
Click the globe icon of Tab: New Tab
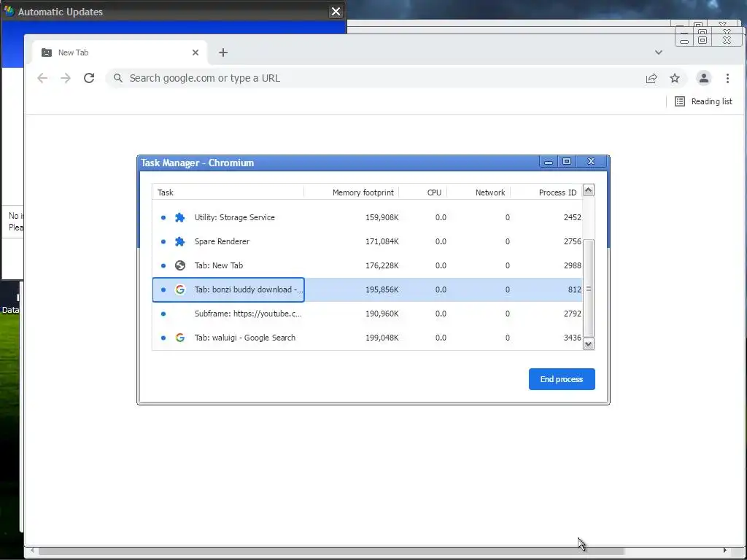179,265
